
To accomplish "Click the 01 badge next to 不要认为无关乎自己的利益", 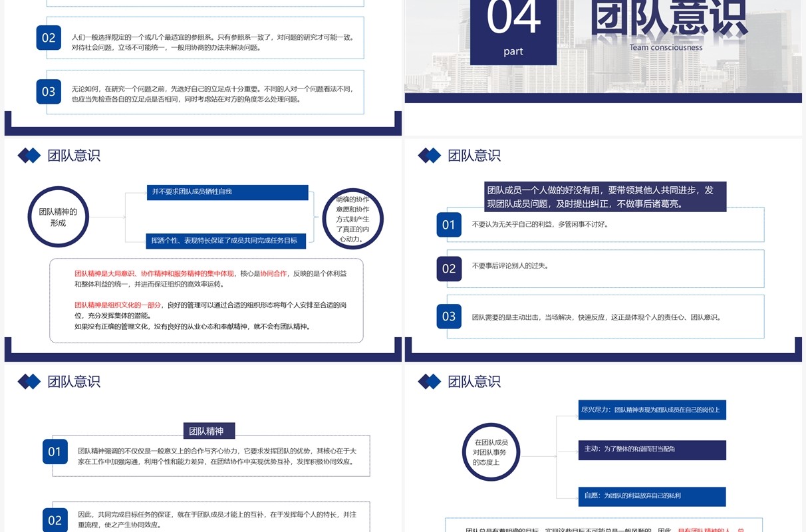I will 449,225.
